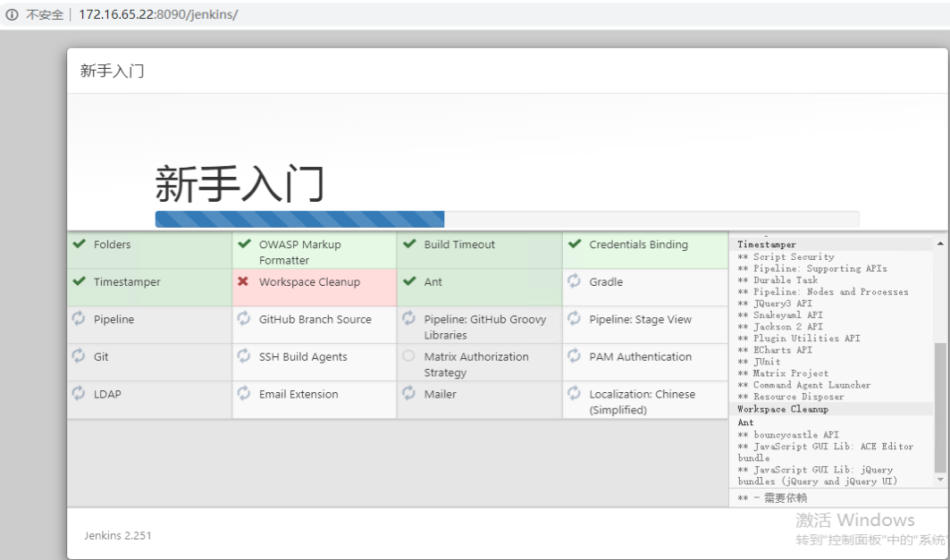Click the Pipeline: Supporting APIs log entry

coord(812,268)
